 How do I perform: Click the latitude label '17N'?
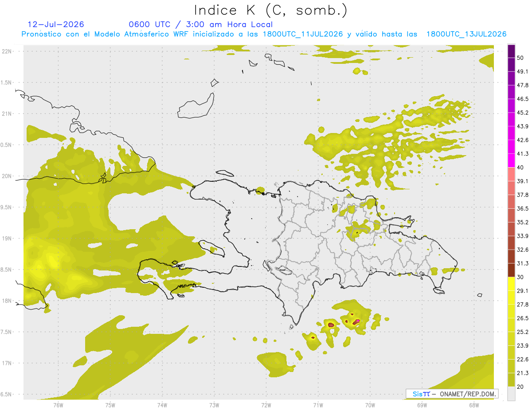click(7, 364)
